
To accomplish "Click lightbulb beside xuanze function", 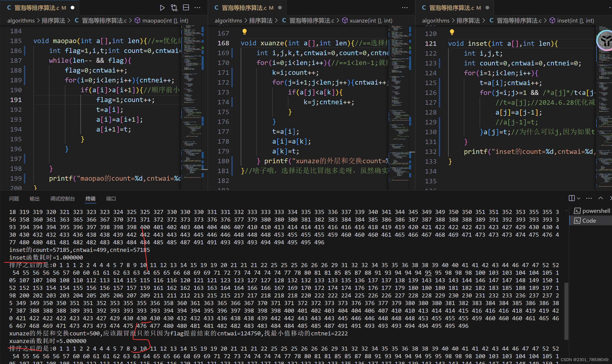I will tap(245, 31).
